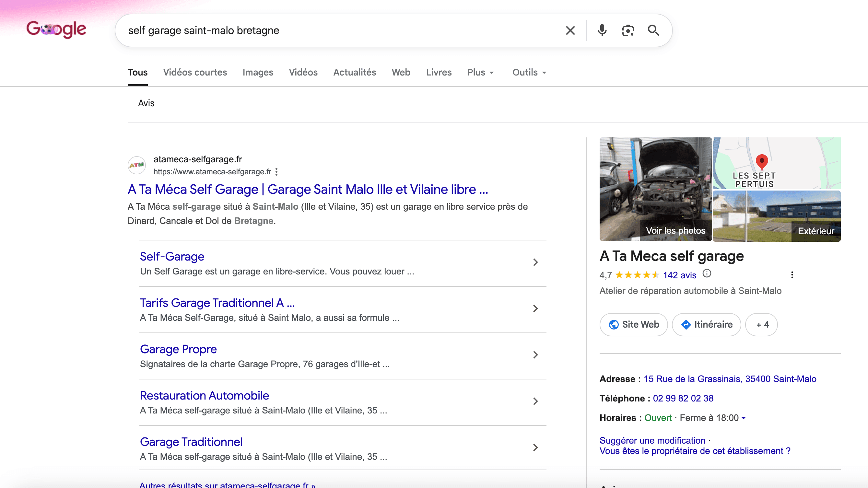Start voice search with the microphone icon
868x488 pixels.
tap(602, 30)
